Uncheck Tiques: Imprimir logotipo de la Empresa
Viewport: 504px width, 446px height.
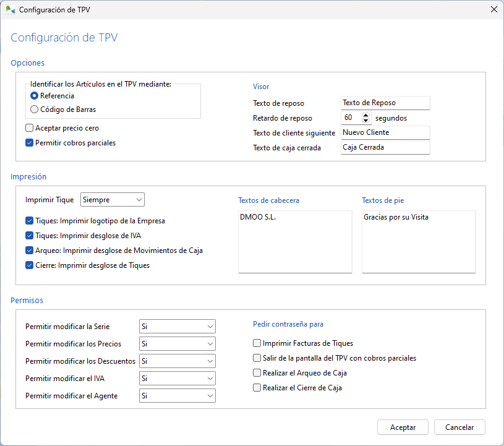[28, 221]
